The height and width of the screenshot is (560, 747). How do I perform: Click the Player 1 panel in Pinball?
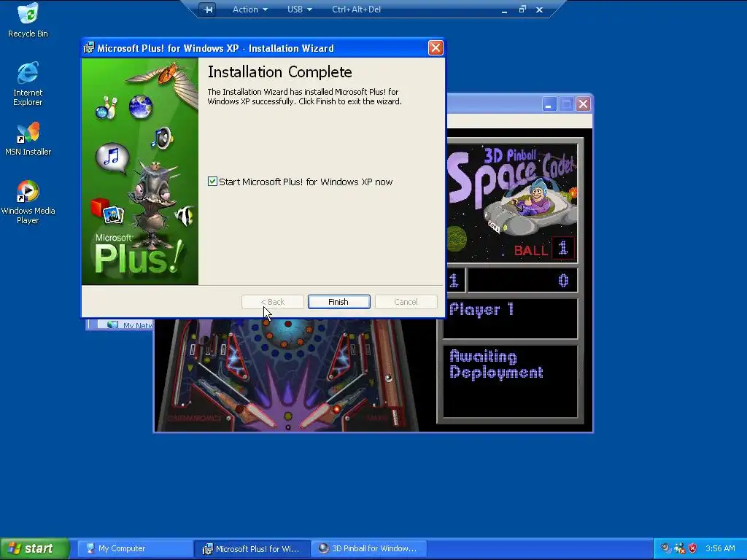510,318
